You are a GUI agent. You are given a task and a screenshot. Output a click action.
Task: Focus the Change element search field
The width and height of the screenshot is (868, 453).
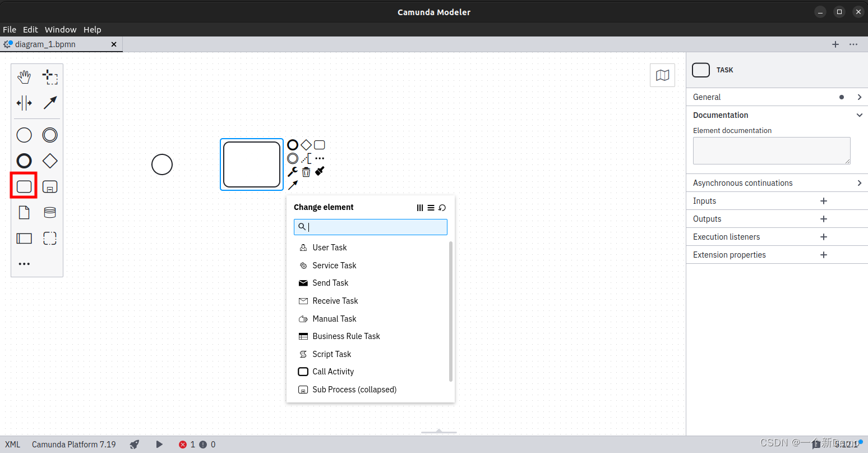(371, 227)
